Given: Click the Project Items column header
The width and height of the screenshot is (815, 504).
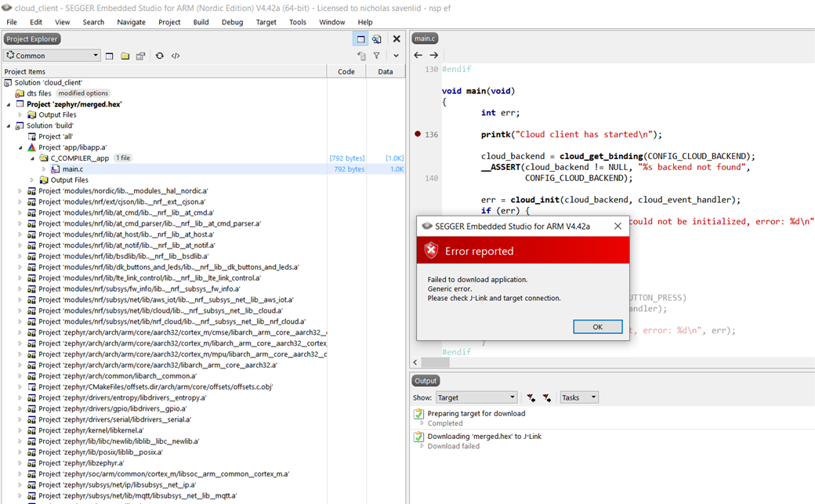Looking at the screenshot, I should [x=165, y=72].
